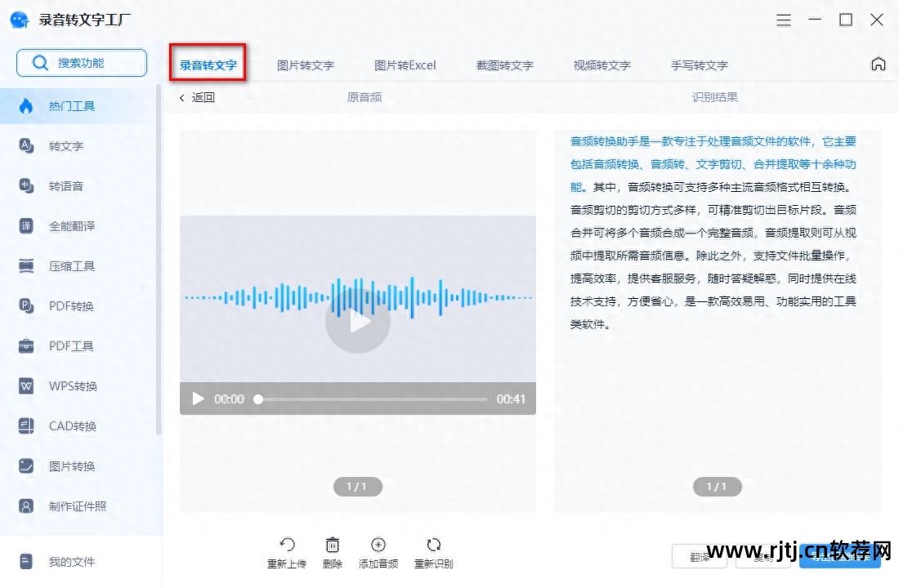This screenshot has height=588, width=899.
Task: Open the 视频转文字 tab
Action: point(602,65)
